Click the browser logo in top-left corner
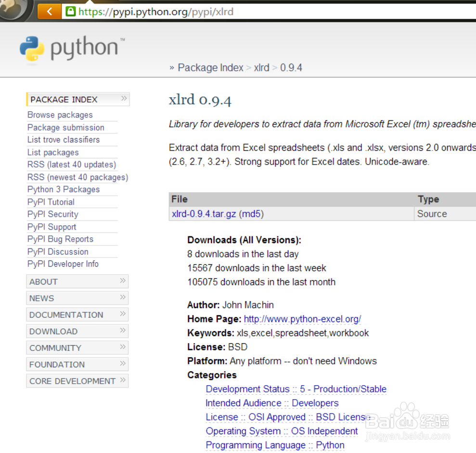The image size is (476, 453). [12, 10]
